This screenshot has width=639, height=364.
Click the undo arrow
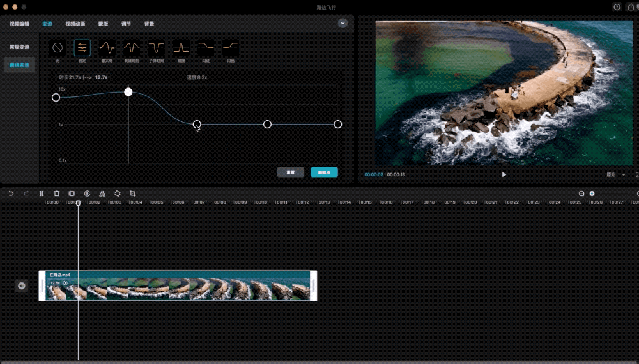tap(11, 193)
